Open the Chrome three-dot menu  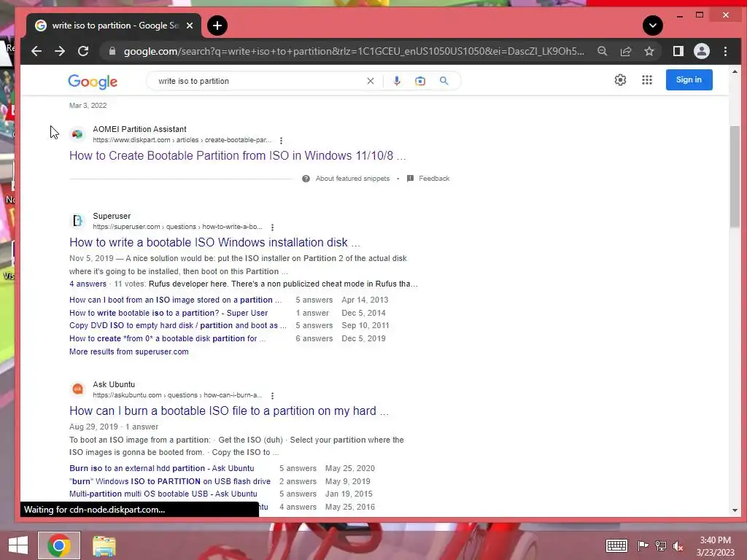coord(725,52)
